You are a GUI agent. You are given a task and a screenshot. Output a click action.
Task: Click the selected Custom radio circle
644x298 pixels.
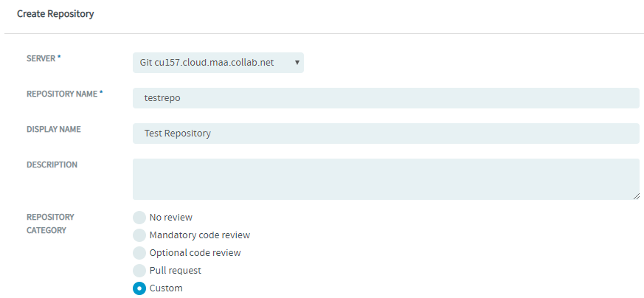pos(139,288)
